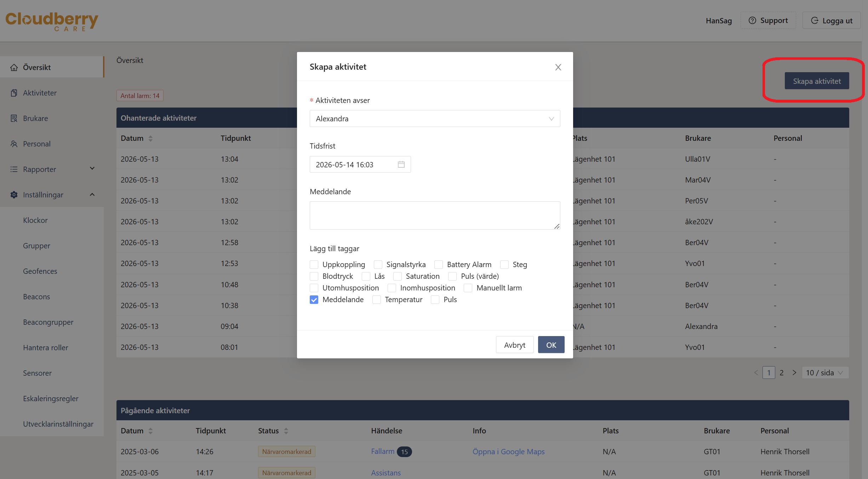The image size is (868, 479).
Task: Enable the Battery Alarm tag checkbox
Action: tap(439, 265)
